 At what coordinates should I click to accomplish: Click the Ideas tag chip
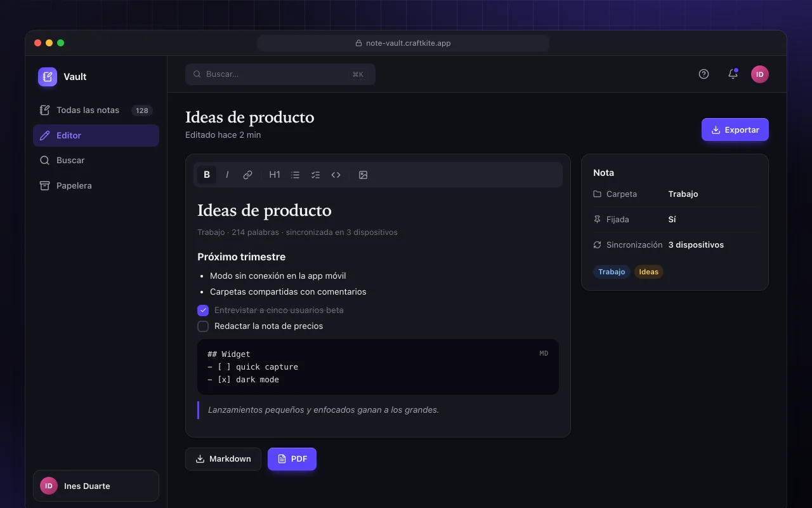point(649,272)
